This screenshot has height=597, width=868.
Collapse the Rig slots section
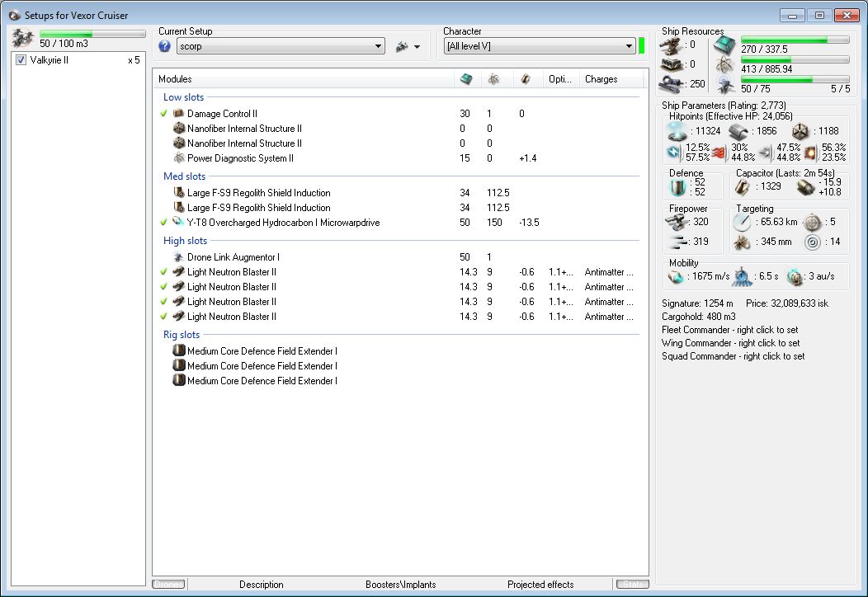181,335
